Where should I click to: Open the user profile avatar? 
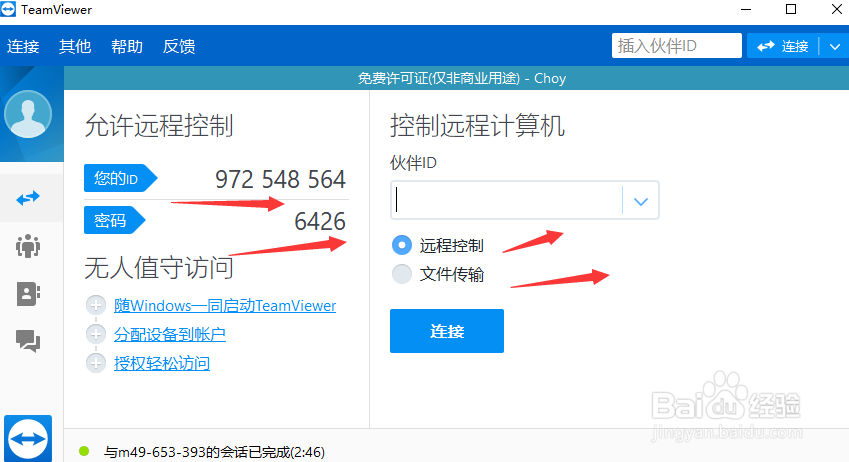[x=28, y=114]
